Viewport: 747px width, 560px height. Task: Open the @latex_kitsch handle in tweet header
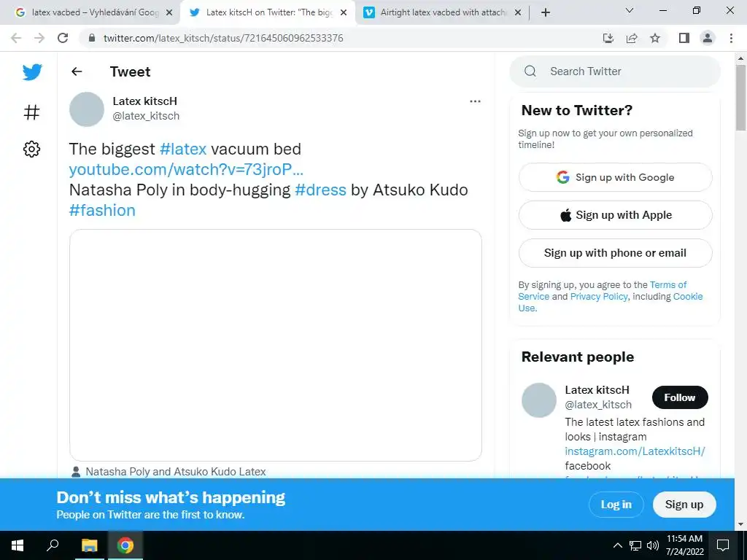146,116
